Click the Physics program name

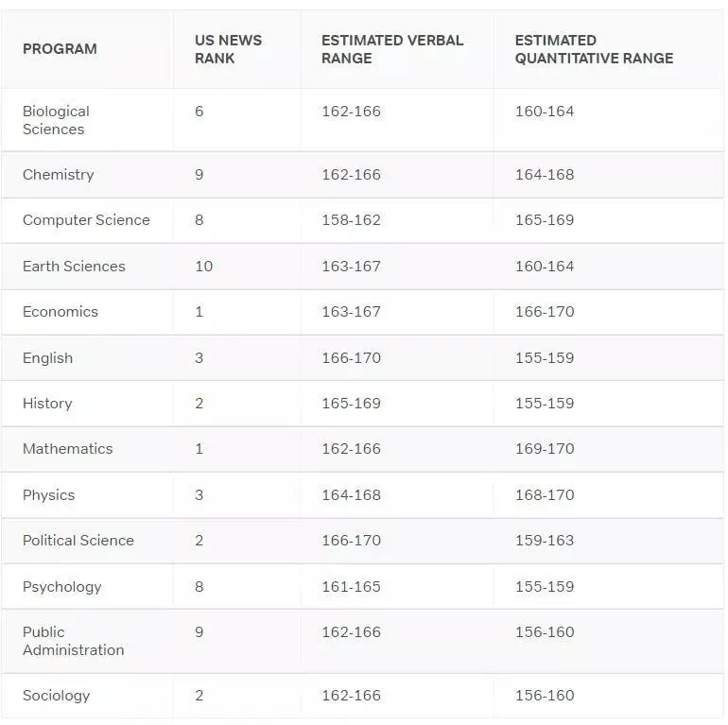coord(49,494)
